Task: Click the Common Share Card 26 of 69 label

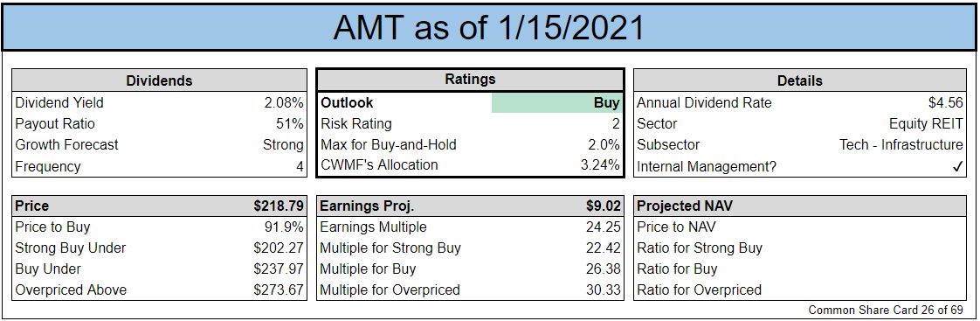Action: pyautogui.click(x=886, y=310)
